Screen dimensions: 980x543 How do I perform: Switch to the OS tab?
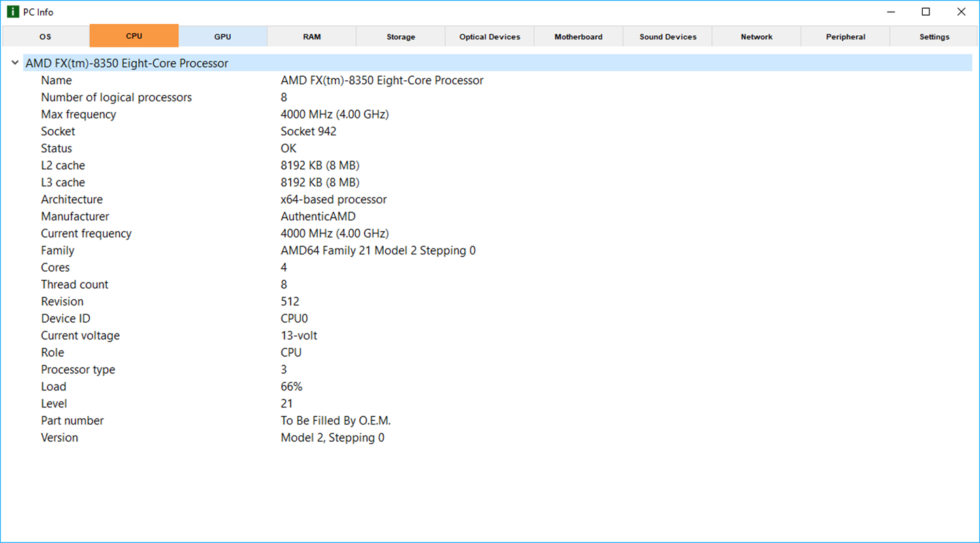coord(45,37)
